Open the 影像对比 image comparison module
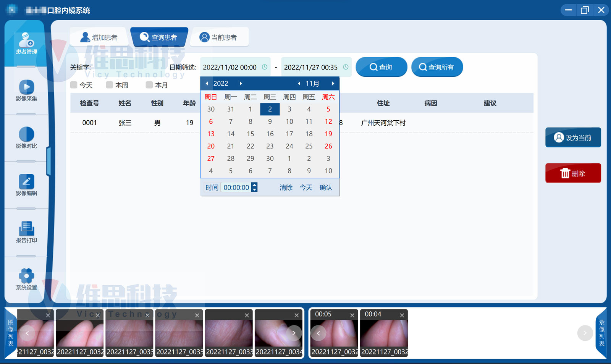The height and width of the screenshot is (364, 611). (26, 138)
